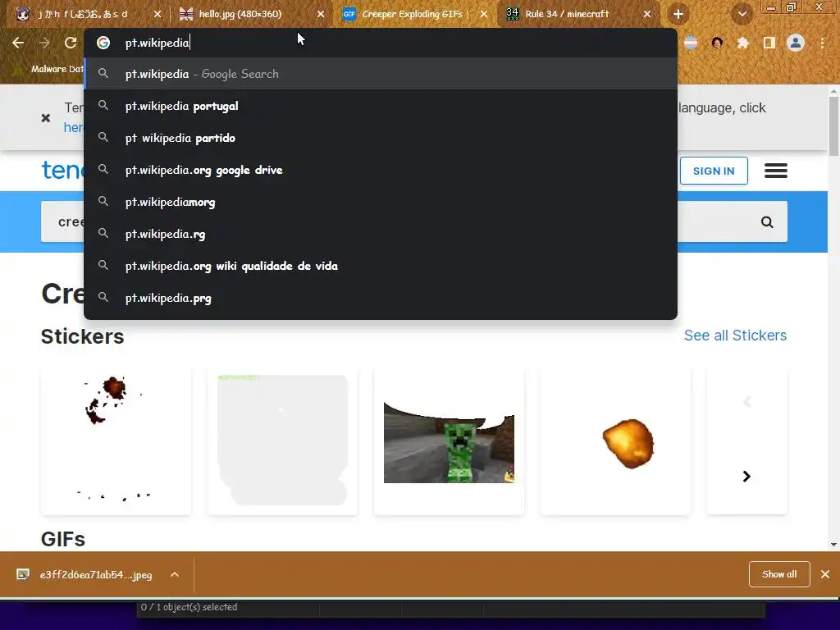Select suggestion pt.wikipedia.prg
Viewport: 840px width, 630px height.
coord(381,298)
